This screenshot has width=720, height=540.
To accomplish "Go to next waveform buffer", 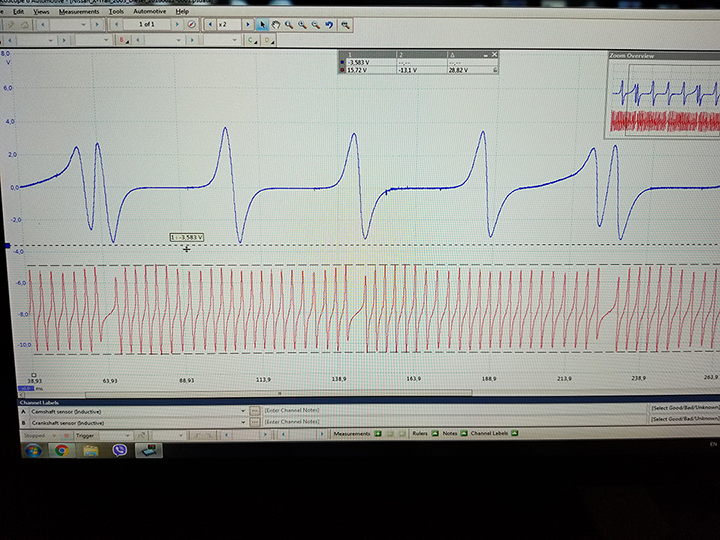I will [x=176, y=24].
